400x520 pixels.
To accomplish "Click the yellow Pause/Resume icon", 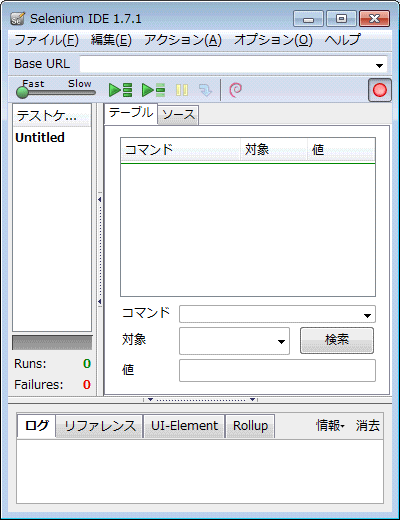I will click(x=182, y=90).
